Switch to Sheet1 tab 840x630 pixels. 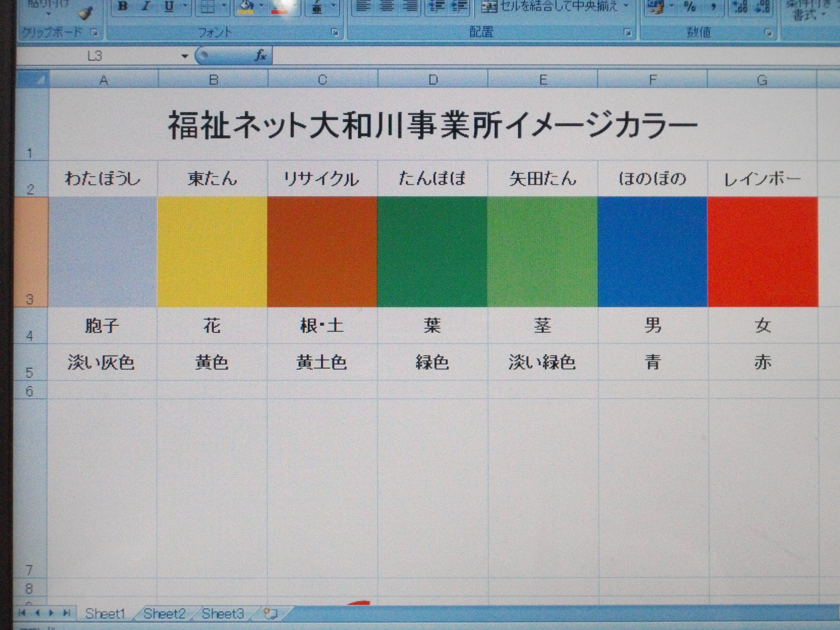pyautogui.click(x=105, y=614)
